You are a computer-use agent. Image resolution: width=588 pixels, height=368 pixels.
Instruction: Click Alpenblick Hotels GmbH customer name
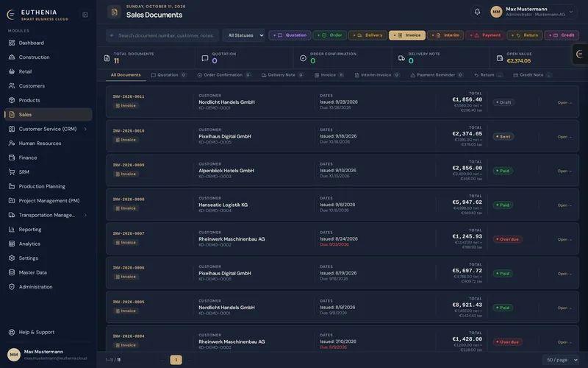[226, 171]
